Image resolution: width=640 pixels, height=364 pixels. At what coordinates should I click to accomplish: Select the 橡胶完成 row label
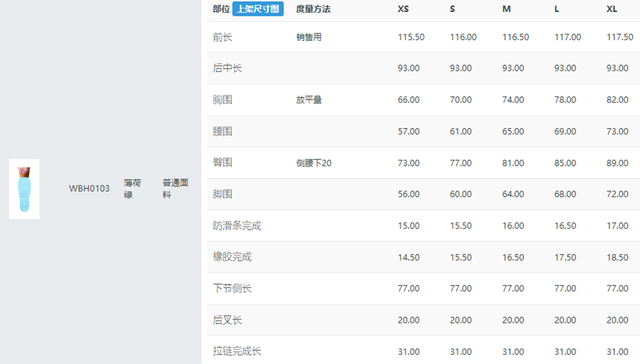232,257
